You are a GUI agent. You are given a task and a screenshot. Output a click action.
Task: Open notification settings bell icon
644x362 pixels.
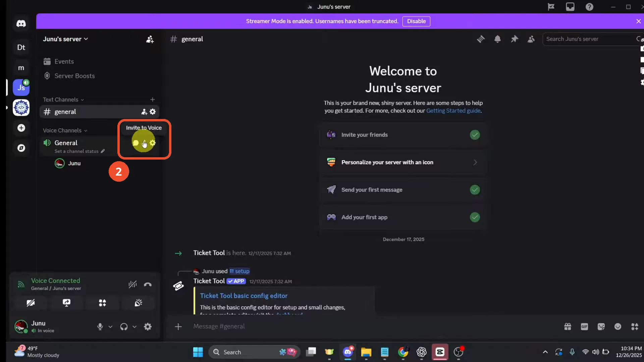pyautogui.click(x=497, y=39)
